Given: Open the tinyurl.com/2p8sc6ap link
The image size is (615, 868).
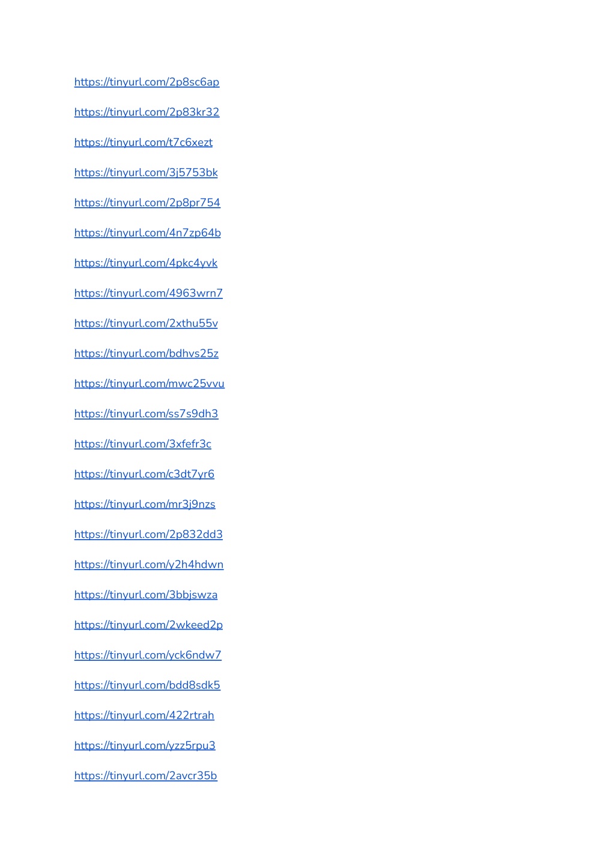Looking at the screenshot, I should tap(147, 82).
